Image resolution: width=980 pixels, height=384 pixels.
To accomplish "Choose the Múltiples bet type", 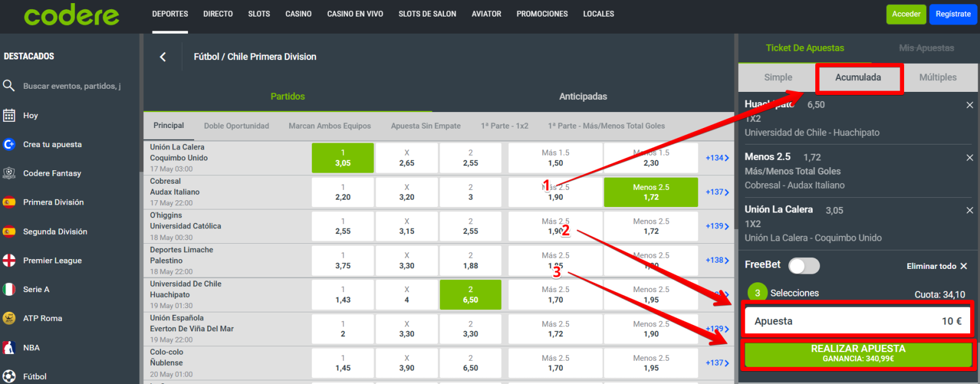I will click(x=938, y=78).
